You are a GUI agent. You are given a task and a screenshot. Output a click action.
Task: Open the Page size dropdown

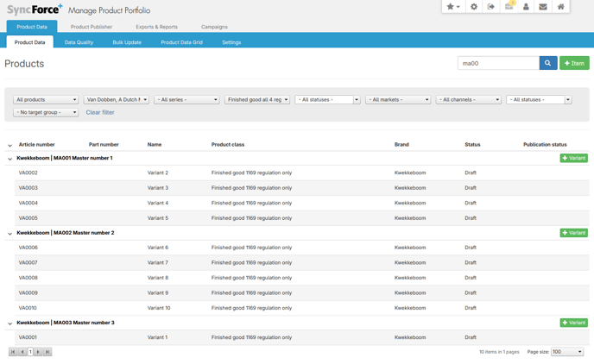(567, 352)
